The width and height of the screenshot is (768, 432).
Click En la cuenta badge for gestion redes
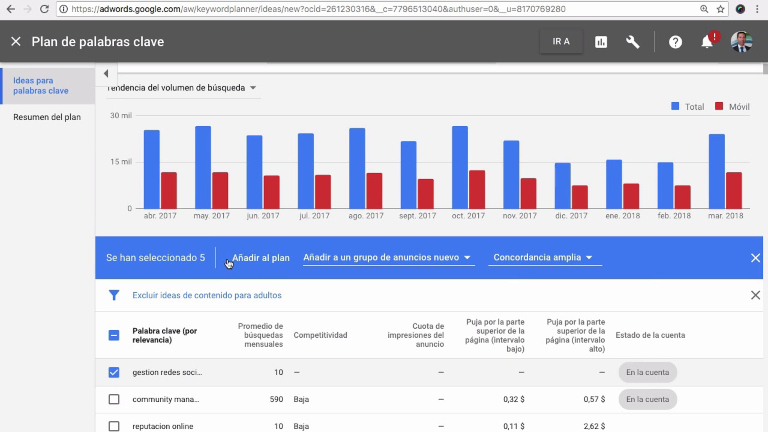click(x=648, y=372)
